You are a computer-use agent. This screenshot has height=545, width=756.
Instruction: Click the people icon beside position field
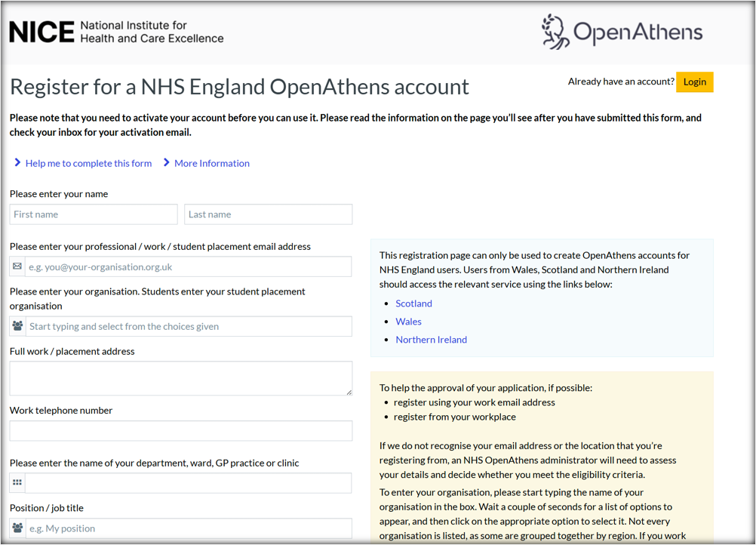point(17,528)
